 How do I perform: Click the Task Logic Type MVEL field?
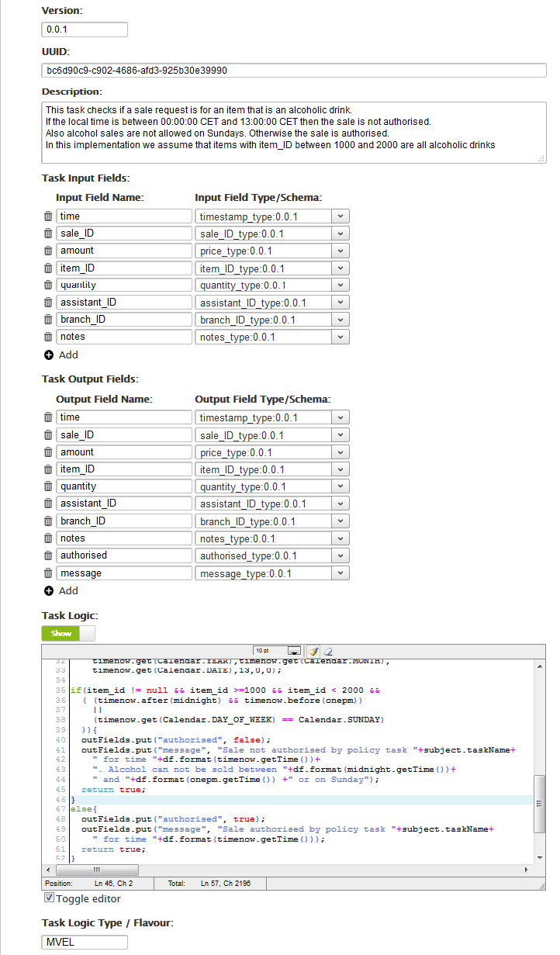[x=85, y=942]
